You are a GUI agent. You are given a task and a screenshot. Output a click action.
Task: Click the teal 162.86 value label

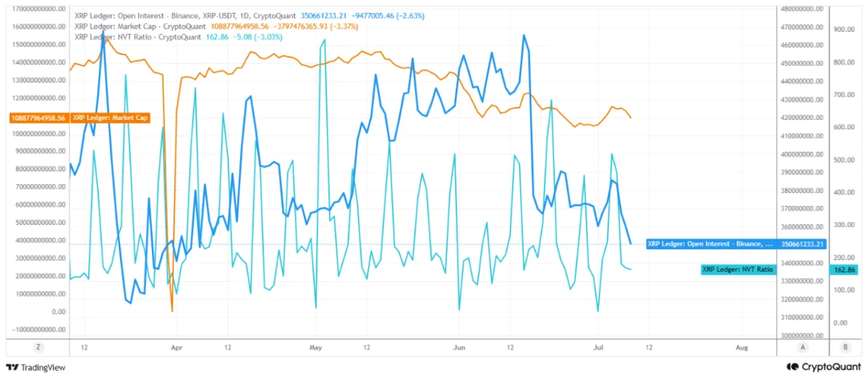pyautogui.click(x=844, y=270)
